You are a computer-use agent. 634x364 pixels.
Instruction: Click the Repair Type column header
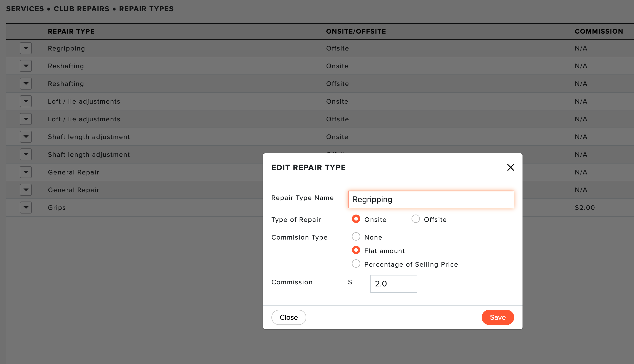71,31
